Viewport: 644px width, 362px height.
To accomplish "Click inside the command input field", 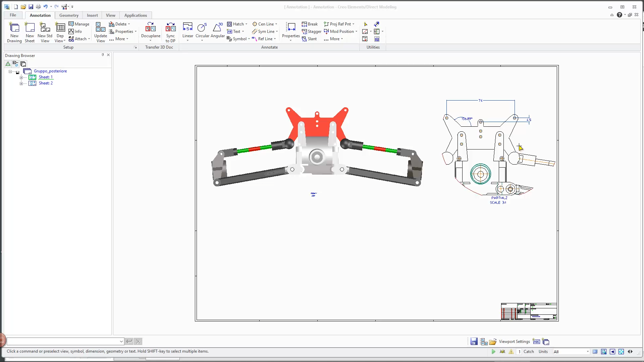I will pos(64,341).
